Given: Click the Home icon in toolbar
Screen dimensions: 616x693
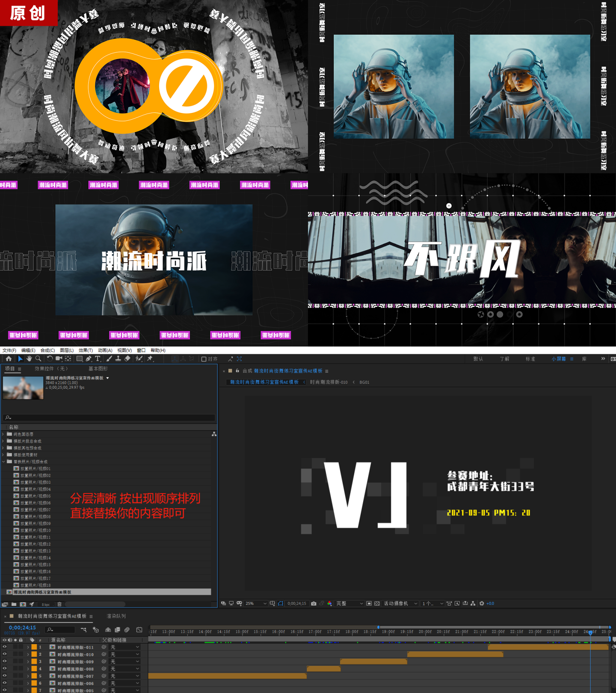Looking at the screenshot, I should point(9,359).
